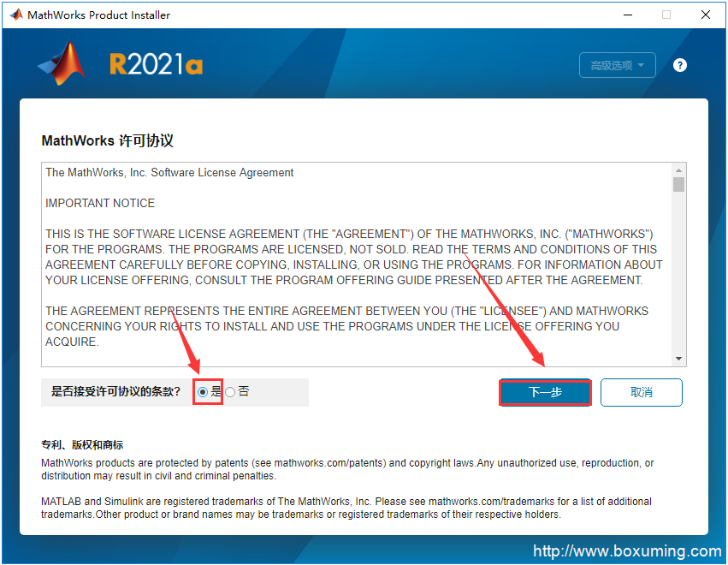Viewport: 728px width, 565px height.
Task: Click the license text scroll down arrow
Action: point(678,358)
